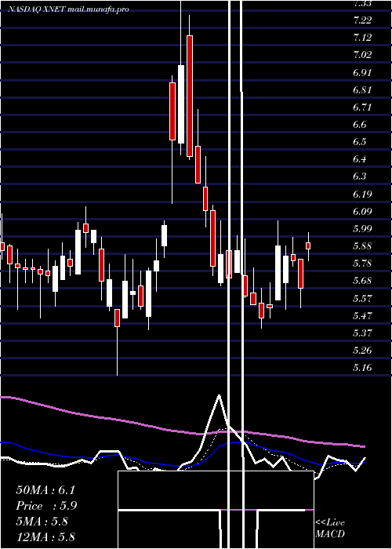Viewport: 392px width, 549px height.
Task: Click the 5.88 price axis label
Action: pos(362,246)
